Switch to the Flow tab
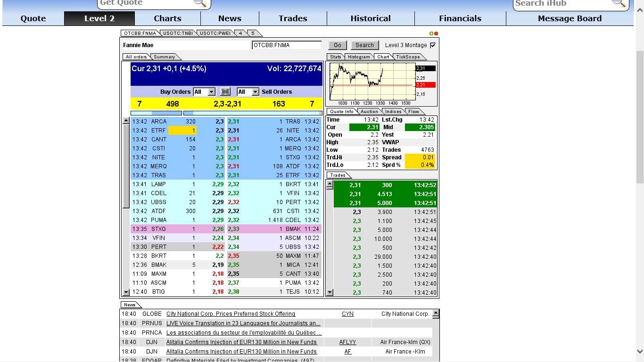This screenshot has height=362, width=644. click(x=413, y=112)
